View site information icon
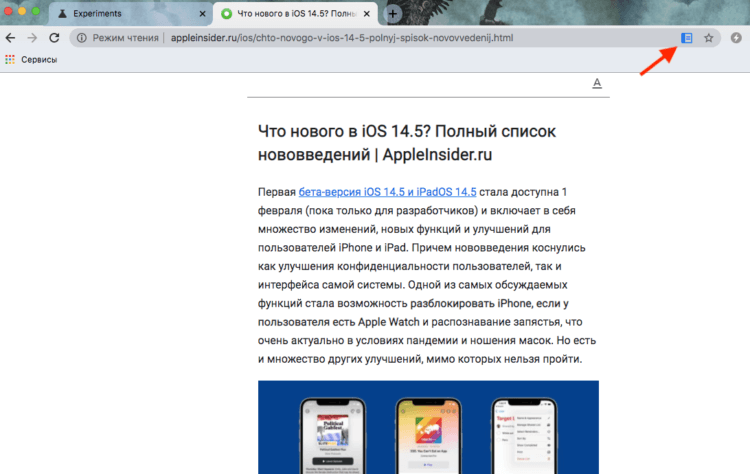 82,38
